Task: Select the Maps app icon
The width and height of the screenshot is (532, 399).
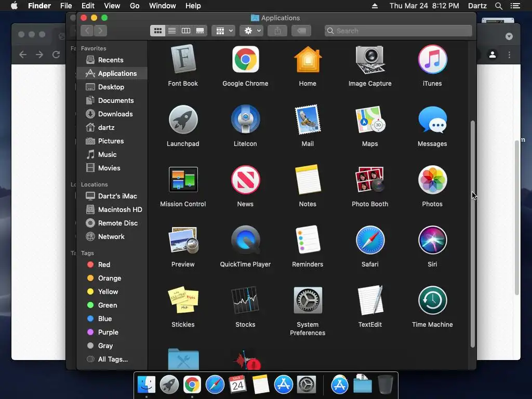Action: pyautogui.click(x=370, y=119)
